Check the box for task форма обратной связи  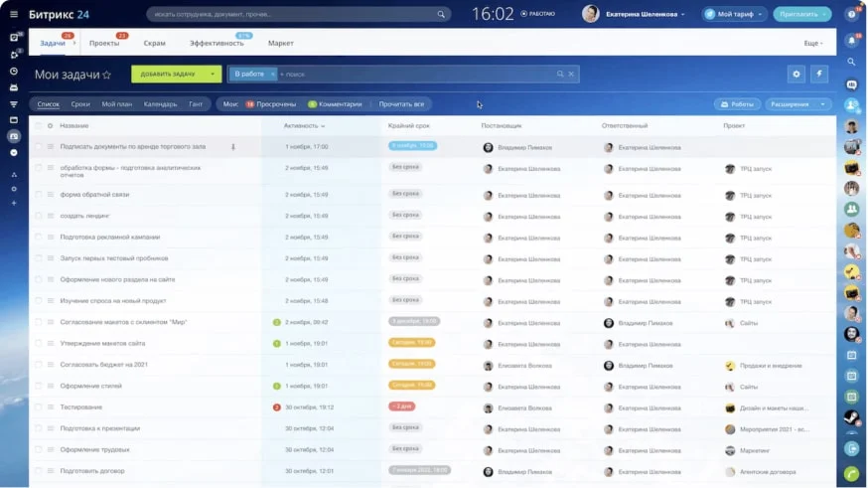coord(38,195)
